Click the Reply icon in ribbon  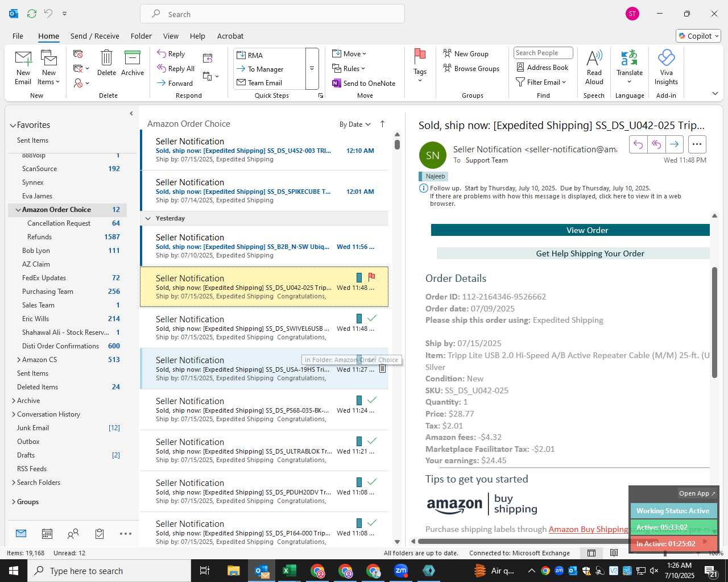pyautogui.click(x=171, y=54)
